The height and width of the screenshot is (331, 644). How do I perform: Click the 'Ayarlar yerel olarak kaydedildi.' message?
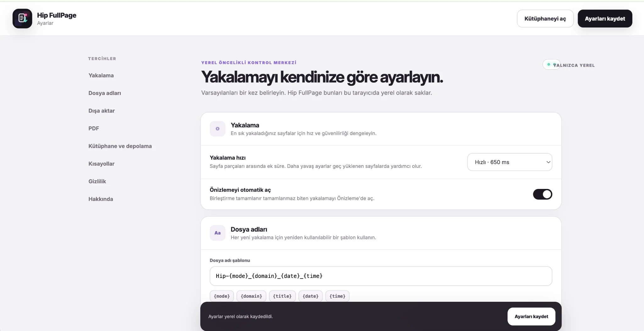coord(241,317)
